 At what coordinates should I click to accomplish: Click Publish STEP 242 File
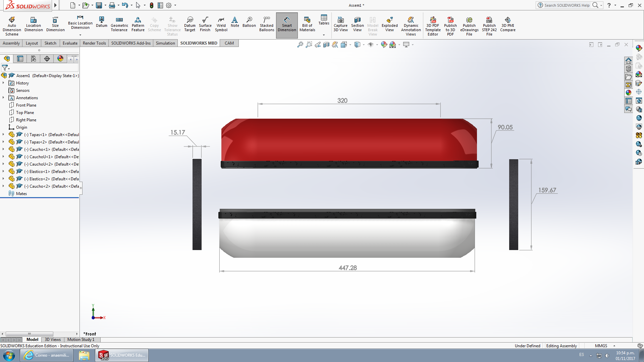pos(489,26)
